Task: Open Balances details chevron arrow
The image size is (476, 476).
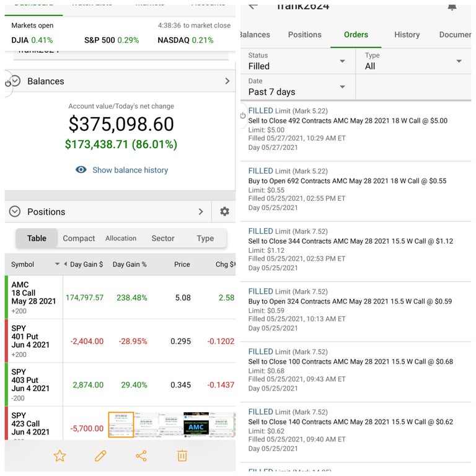Action: 227,81
